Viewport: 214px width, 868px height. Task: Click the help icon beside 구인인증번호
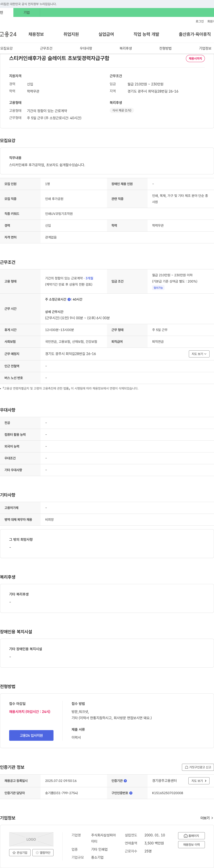(x=131, y=793)
